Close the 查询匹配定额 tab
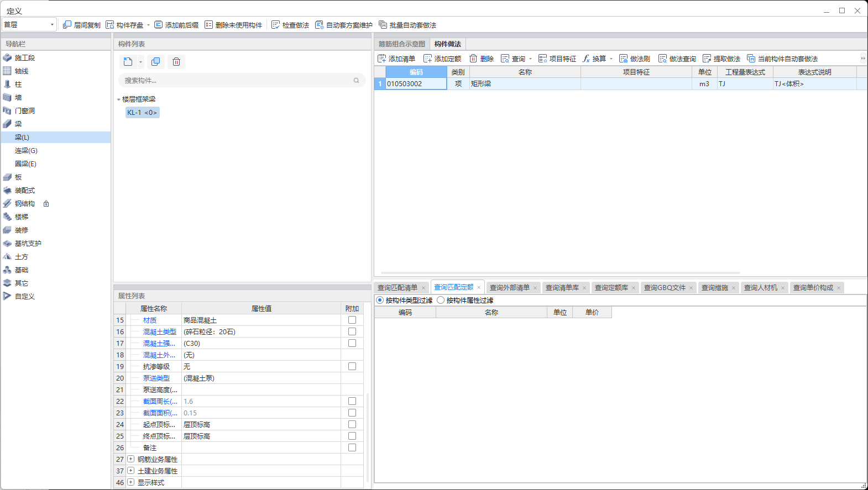The width and height of the screenshot is (868, 490). coord(479,287)
